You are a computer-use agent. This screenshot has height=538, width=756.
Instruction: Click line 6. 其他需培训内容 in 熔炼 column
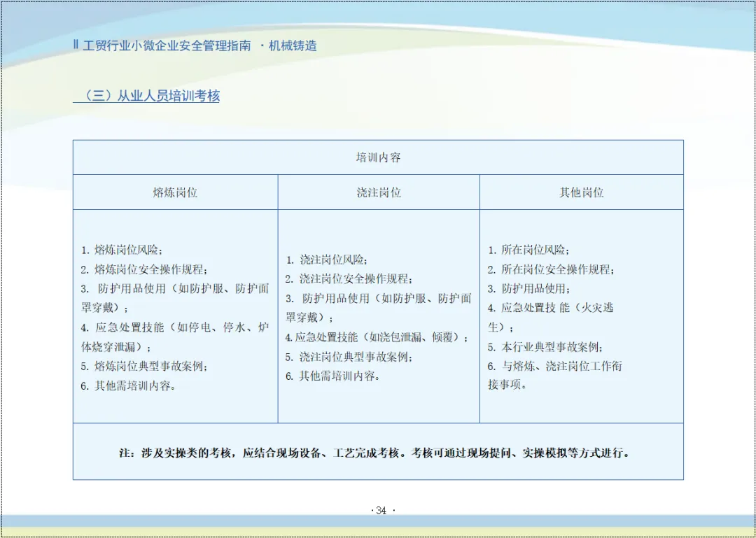coord(128,385)
